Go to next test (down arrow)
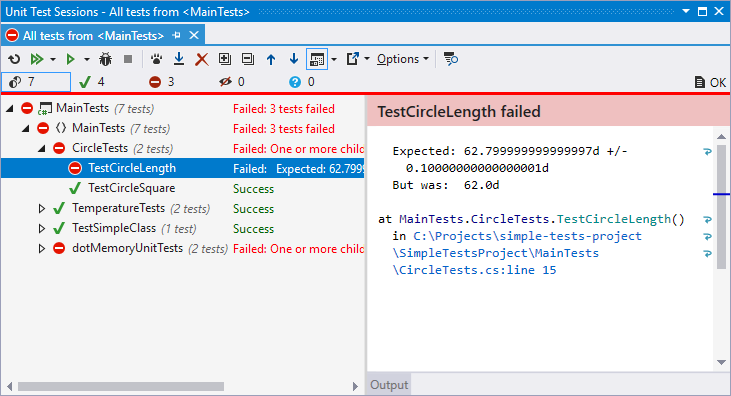731x396 pixels. coord(294,59)
